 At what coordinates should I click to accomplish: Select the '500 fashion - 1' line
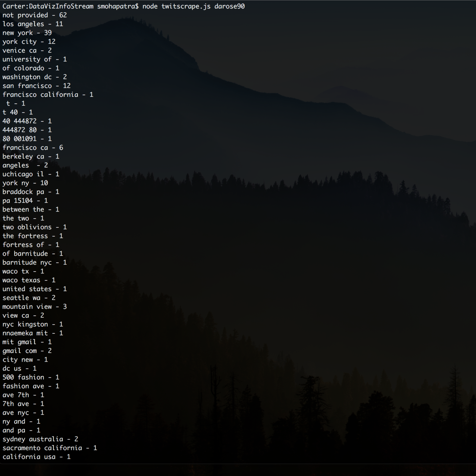pos(31,377)
